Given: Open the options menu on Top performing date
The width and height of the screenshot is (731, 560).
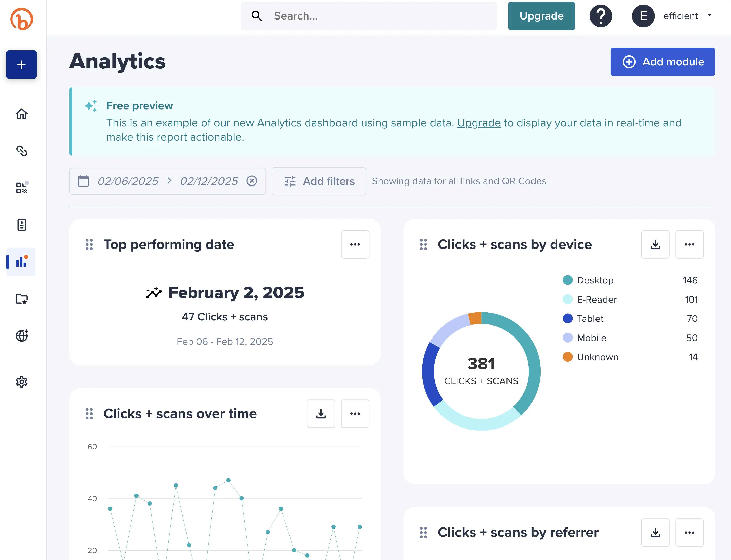Looking at the screenshot, I should tap(355, 244).
